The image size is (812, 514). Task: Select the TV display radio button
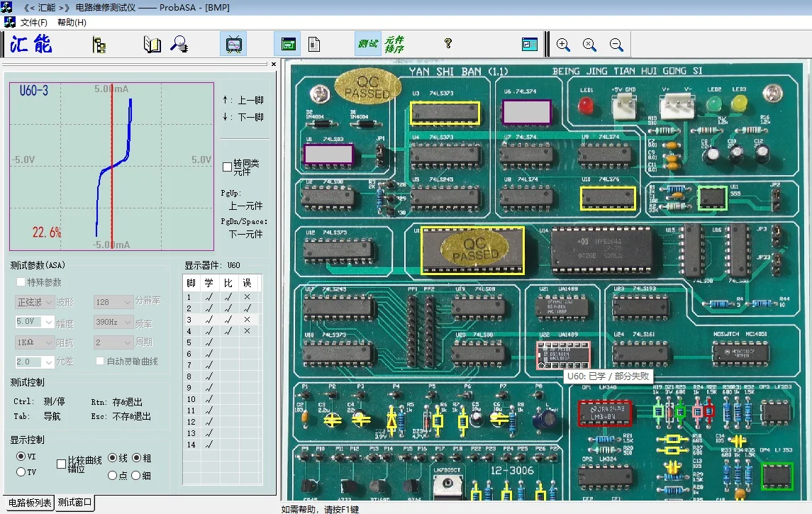(21, 472)
